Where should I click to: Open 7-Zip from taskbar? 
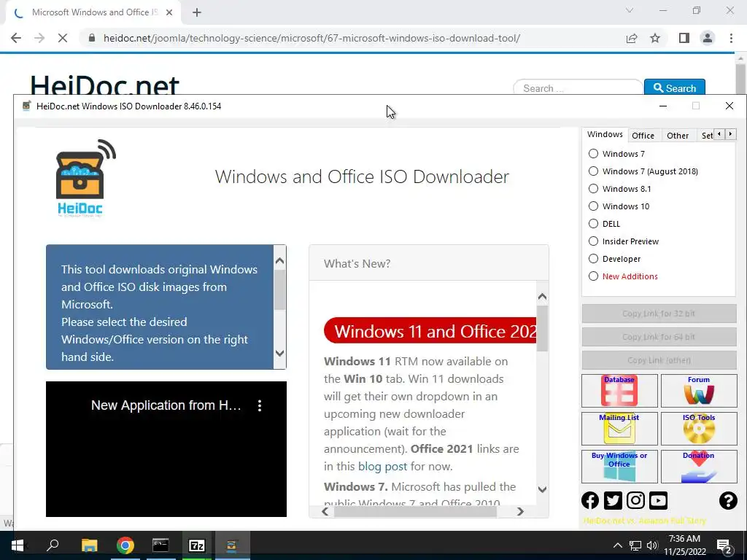(197, 545)
